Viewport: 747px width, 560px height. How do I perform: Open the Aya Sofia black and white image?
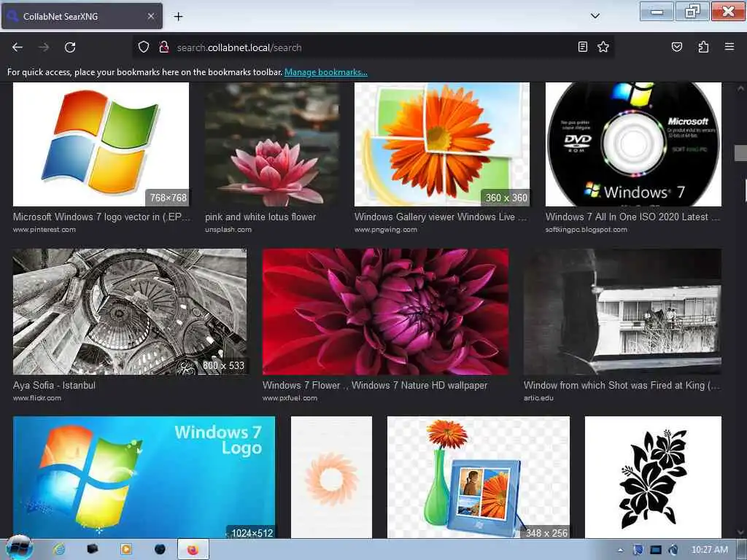pyautogui.click(x=130, y=311)
